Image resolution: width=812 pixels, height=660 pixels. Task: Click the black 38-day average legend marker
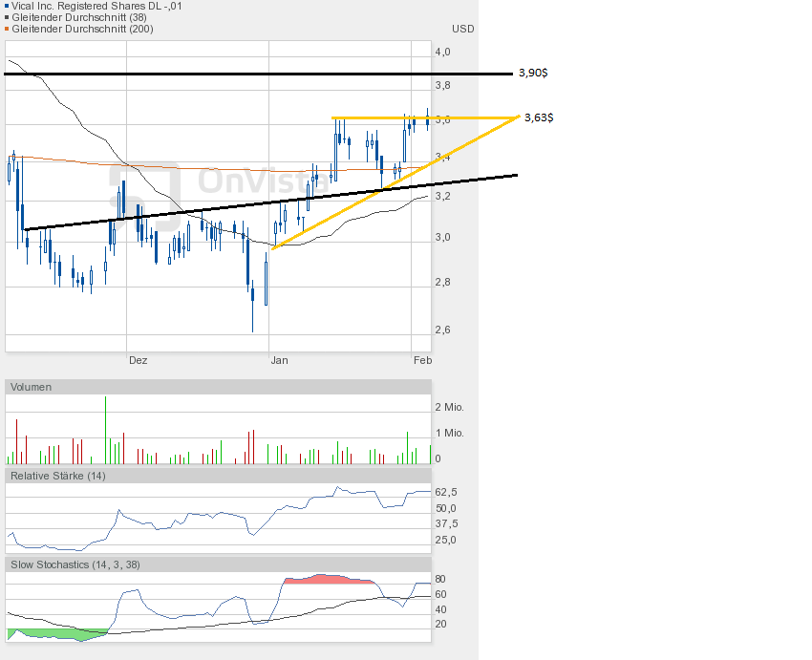point(7,17)
